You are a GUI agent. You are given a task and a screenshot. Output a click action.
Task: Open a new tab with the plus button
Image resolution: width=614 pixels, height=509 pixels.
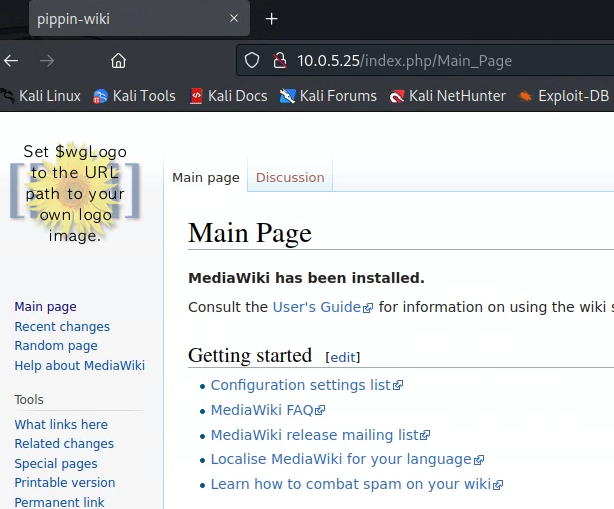(x=271, y=19)
